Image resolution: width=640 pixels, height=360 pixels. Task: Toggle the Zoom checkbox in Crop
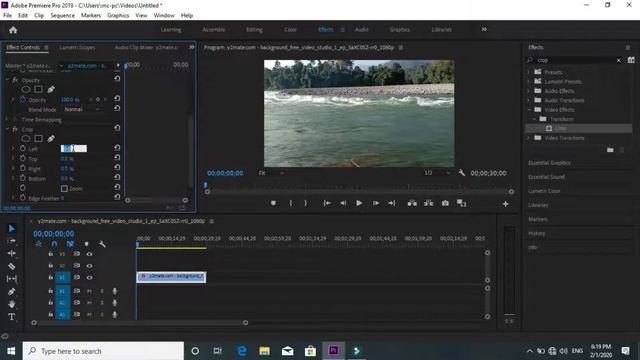(64, 189)
